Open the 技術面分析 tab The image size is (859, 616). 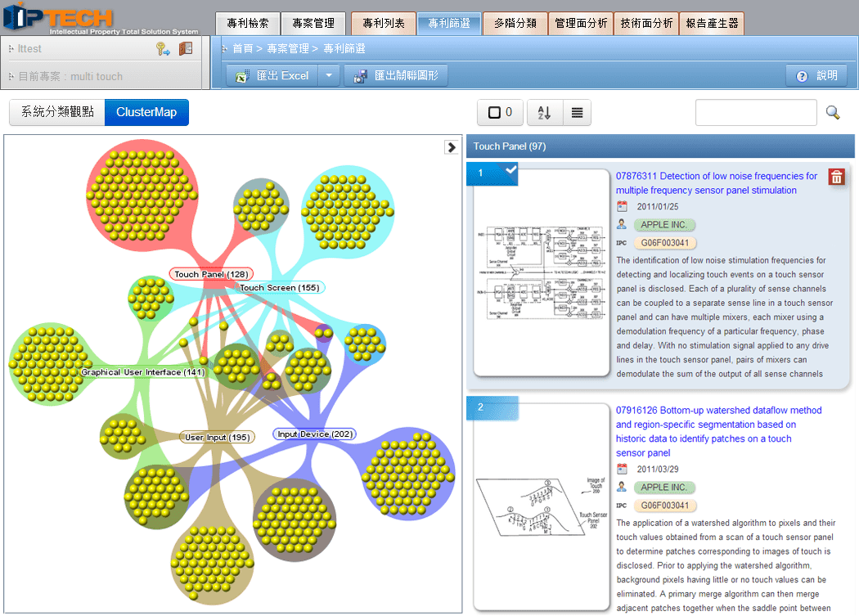point(646,24)
